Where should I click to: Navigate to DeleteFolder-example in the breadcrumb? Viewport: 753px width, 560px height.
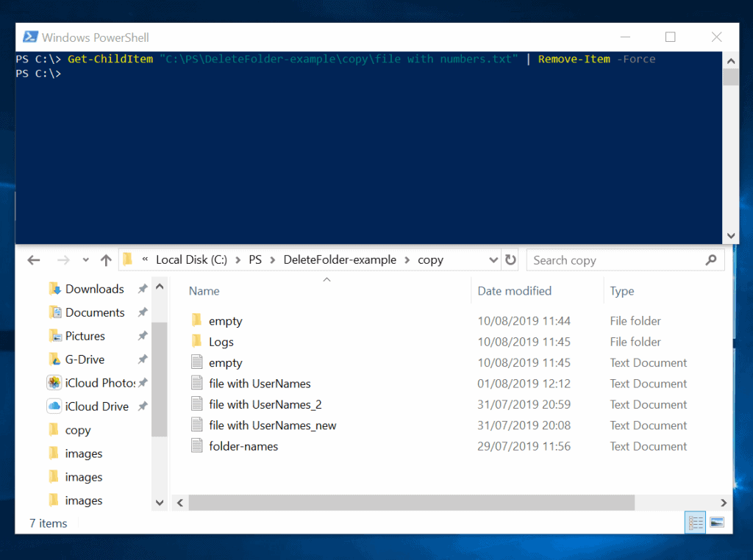(339, 259)
